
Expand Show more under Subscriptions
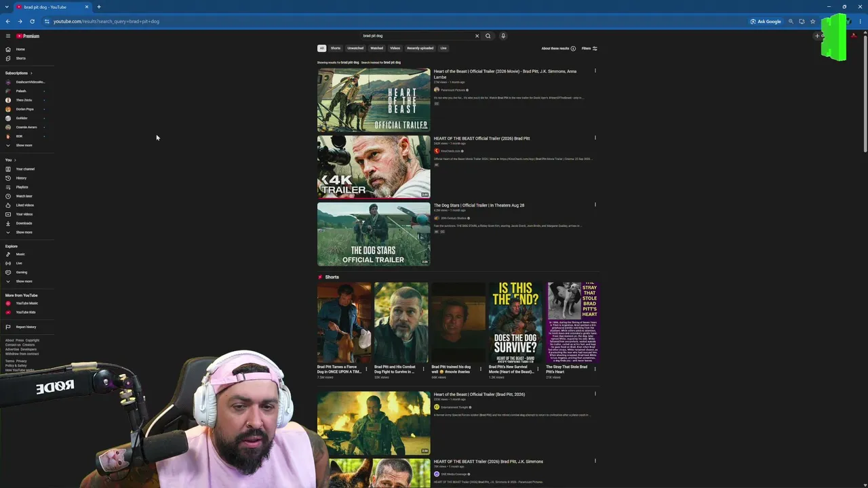coord(24,146)
